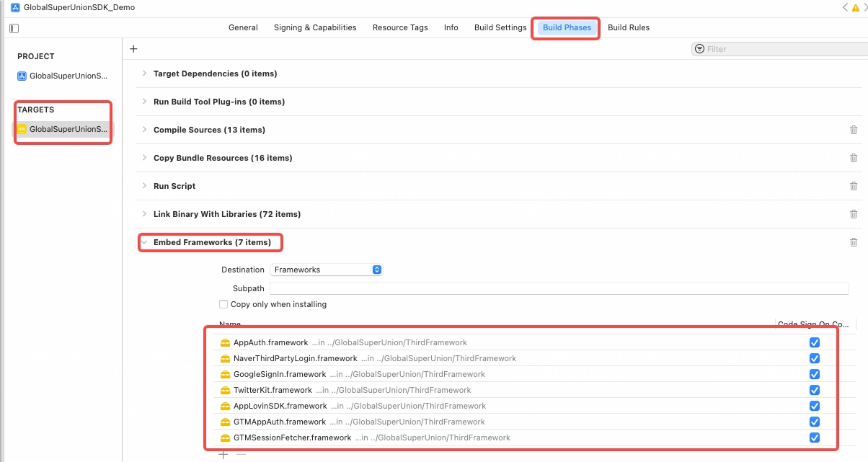Disable Code Sign On Copy for GTMAppAuth.framework

(x=815, y=422)
